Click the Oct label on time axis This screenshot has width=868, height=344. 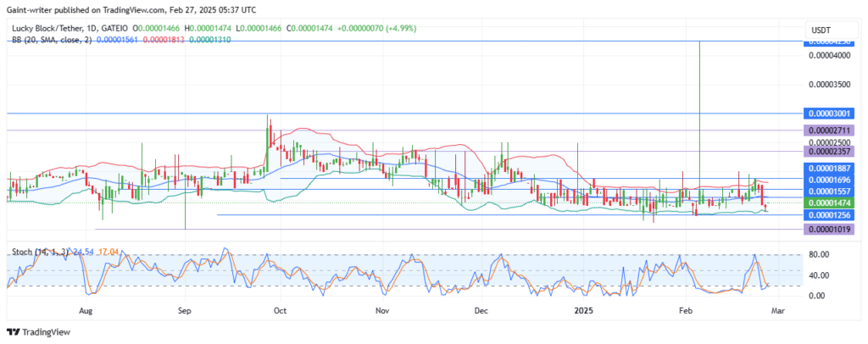point(281,311)
